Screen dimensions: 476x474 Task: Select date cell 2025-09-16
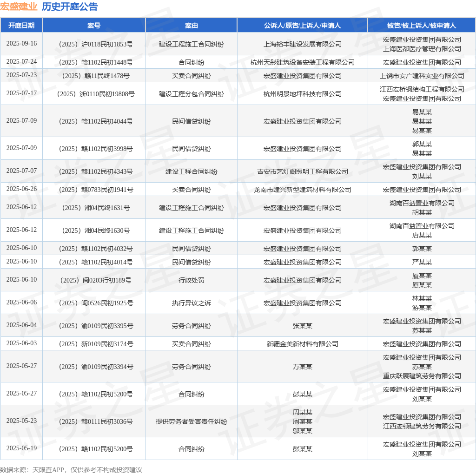pos(21,43)
